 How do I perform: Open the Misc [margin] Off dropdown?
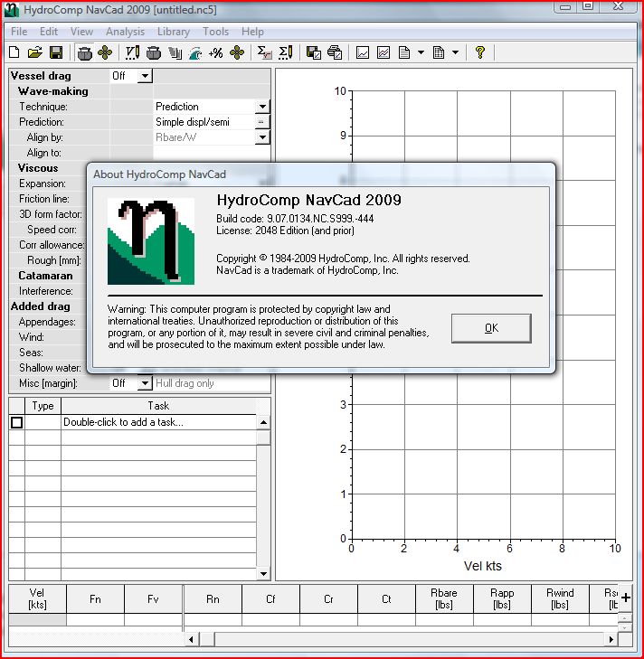(145, 383)
